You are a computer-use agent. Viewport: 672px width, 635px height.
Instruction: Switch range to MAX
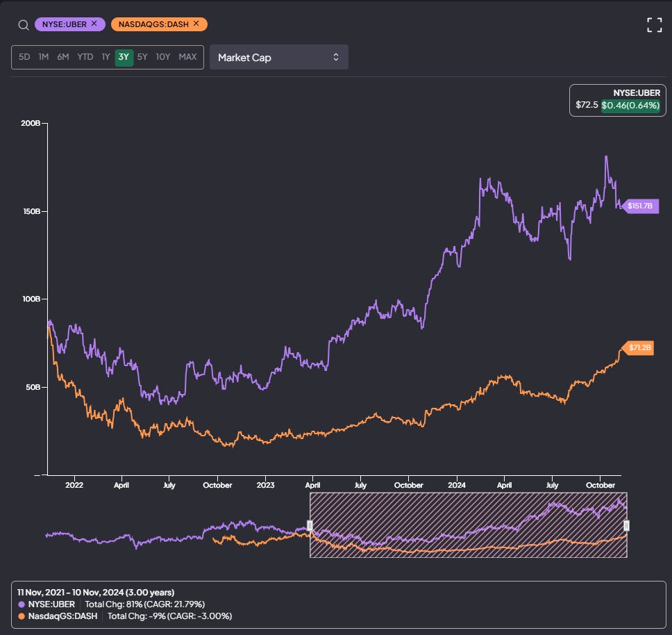tap(187, 56)
